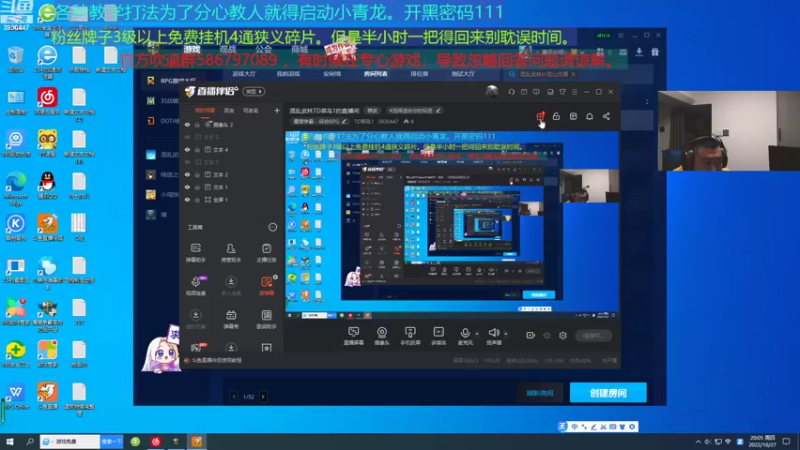800x450 pixels.
Task: Click the 创建房间 button
Action: tap(608, 393)
